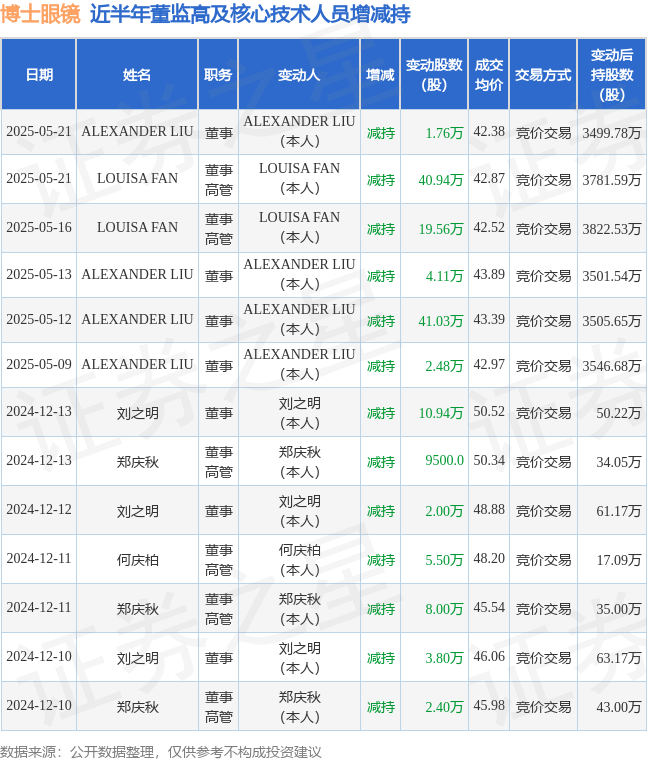Select the 1.76万 share change value
The width and height of the screenshot is (647, 761).
444,132
